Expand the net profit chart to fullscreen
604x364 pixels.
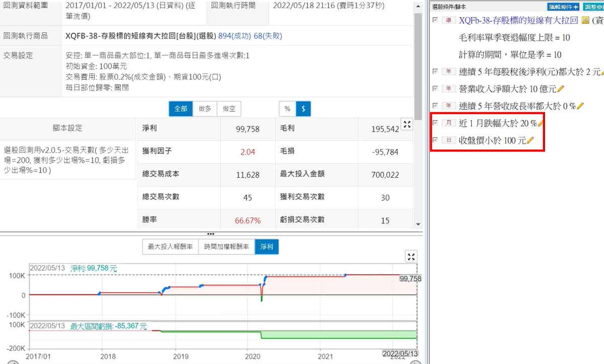pos(411,257)
